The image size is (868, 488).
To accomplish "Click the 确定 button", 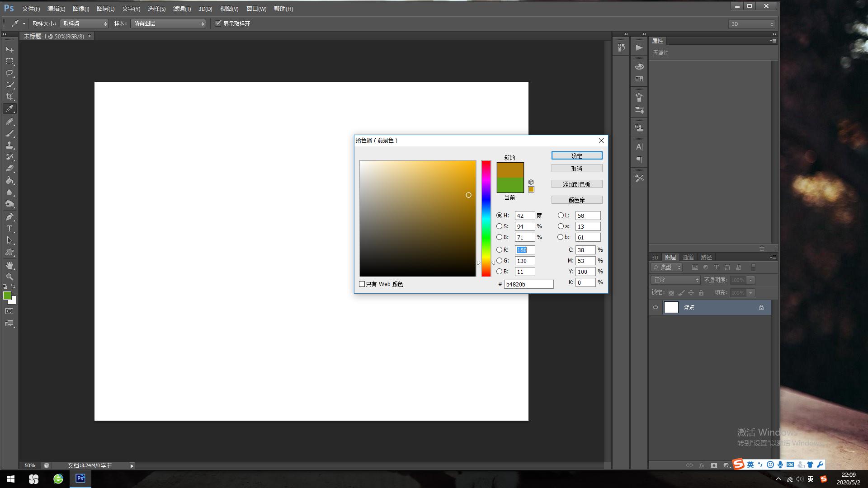I will tap(576, 156).
